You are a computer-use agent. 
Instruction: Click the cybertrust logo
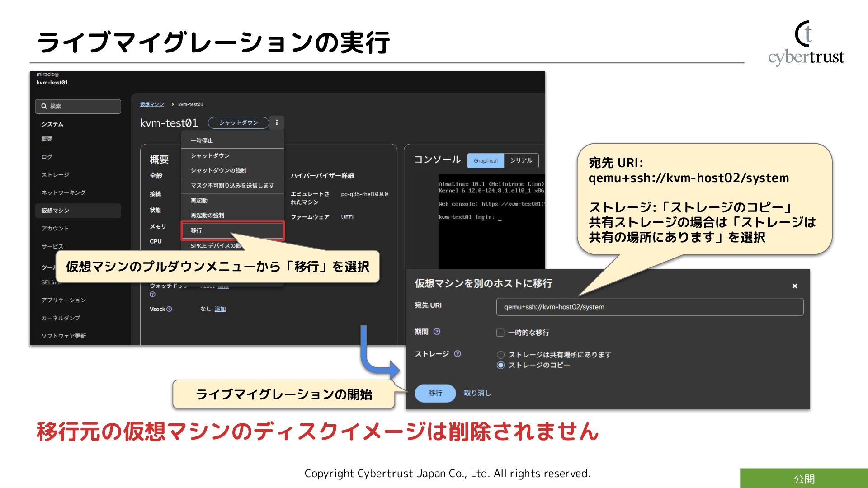(806, 43)
